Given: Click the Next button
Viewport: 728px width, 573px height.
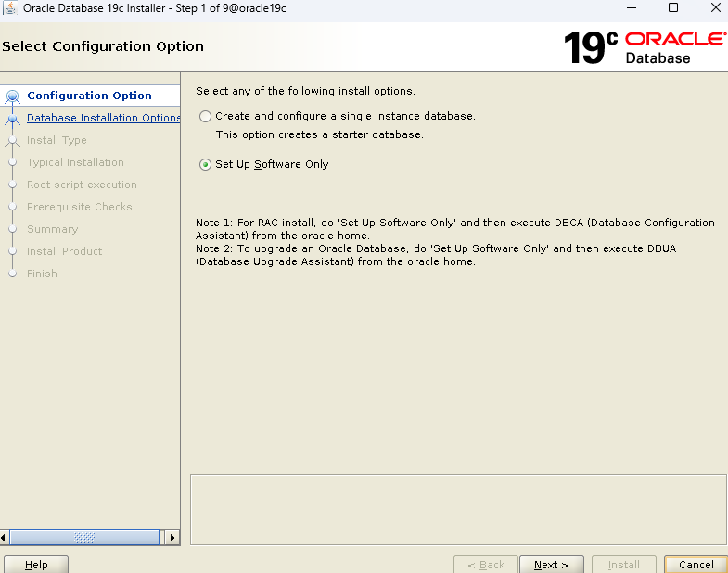Looking at the screenshot, I should pyautogui.click(x=552, y=565).
